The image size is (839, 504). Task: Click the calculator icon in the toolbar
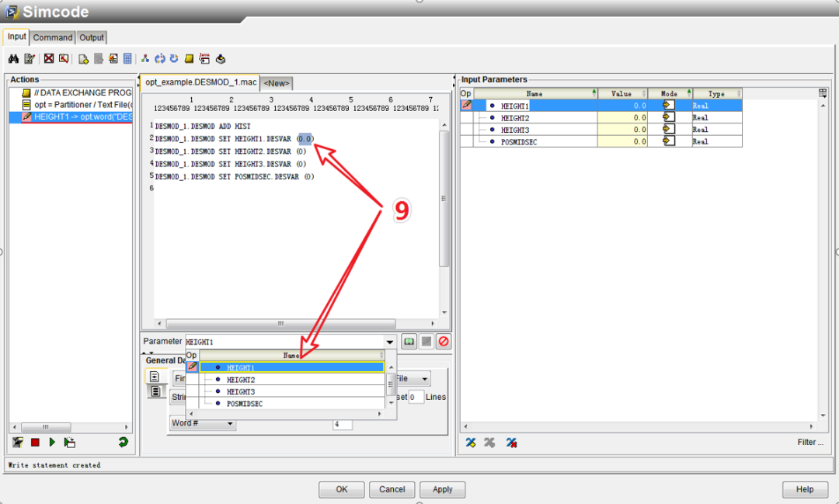[x=127, y=59]
